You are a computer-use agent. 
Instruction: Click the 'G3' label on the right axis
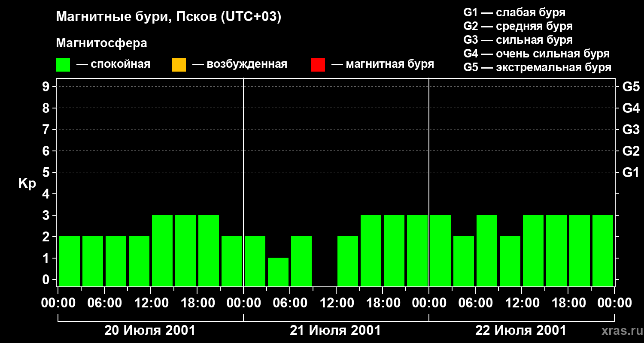631,129
